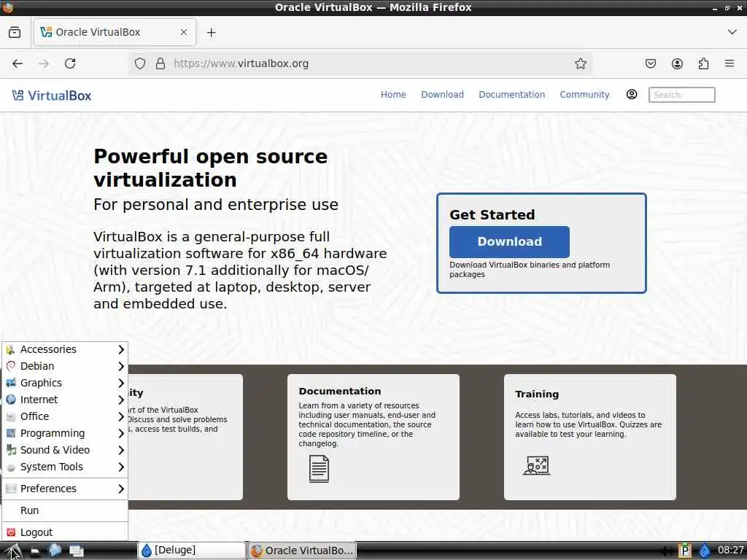Open Firefox View button
Image resolution: width=747 pixels, height=560 pixels.
coord(15,32)
